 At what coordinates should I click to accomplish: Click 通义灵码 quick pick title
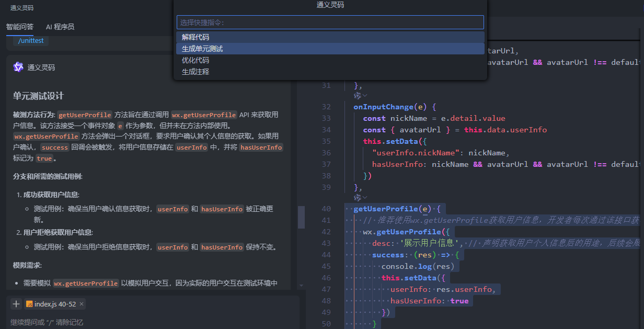click(x=330, y=5)
